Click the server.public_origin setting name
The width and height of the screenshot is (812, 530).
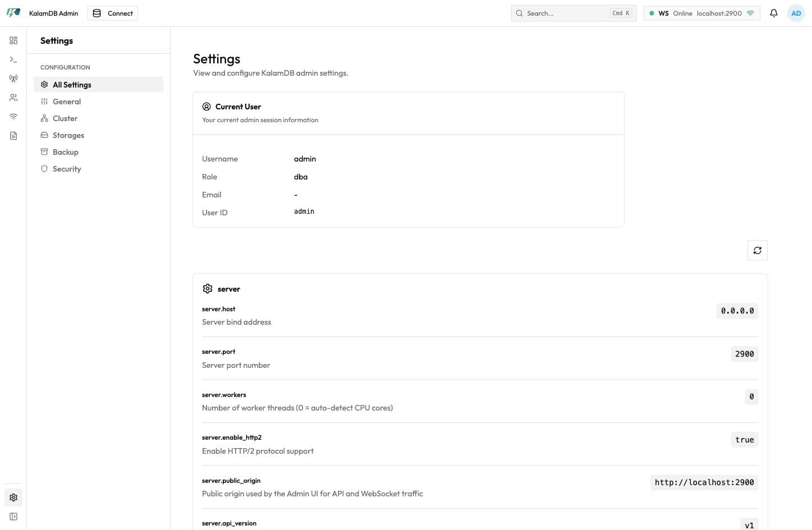point(231,481)
